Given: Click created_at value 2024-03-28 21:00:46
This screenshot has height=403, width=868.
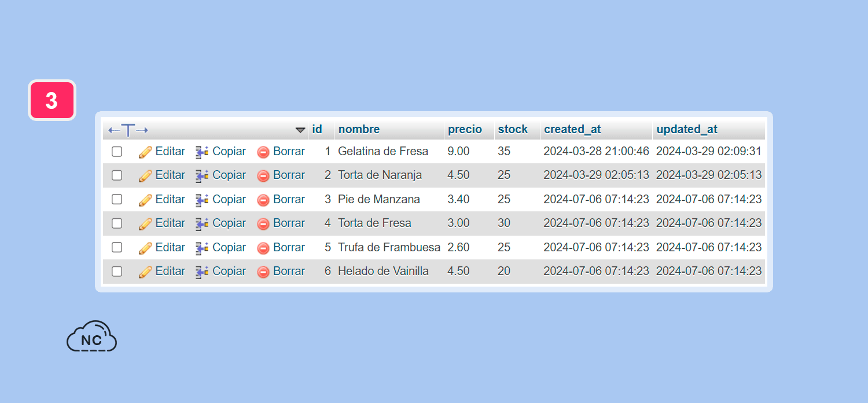Looking at the screenshot, I should [596, 151].
